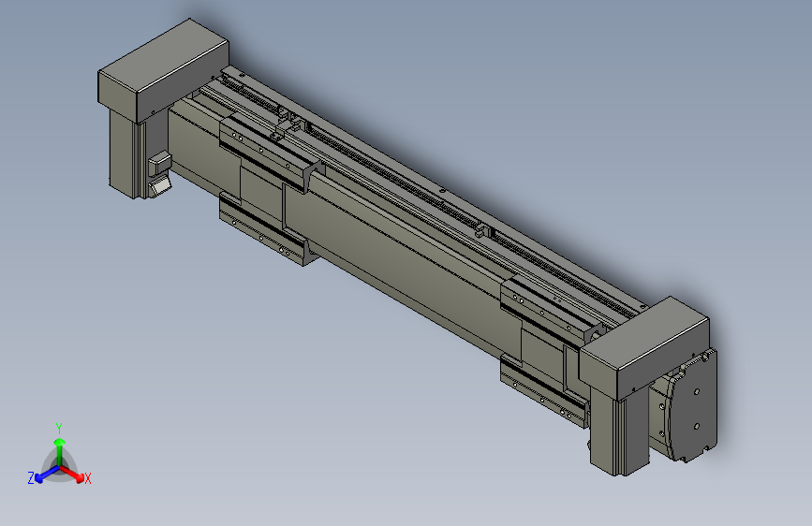Click the green Y axis of the orientation triad
812x526 pixels.
60,451
